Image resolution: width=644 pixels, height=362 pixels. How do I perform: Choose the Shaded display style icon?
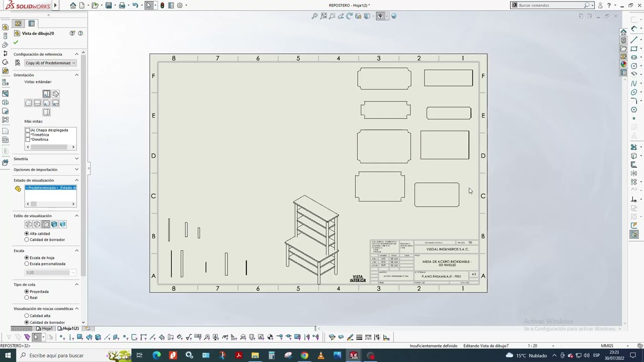click(63, 224)
